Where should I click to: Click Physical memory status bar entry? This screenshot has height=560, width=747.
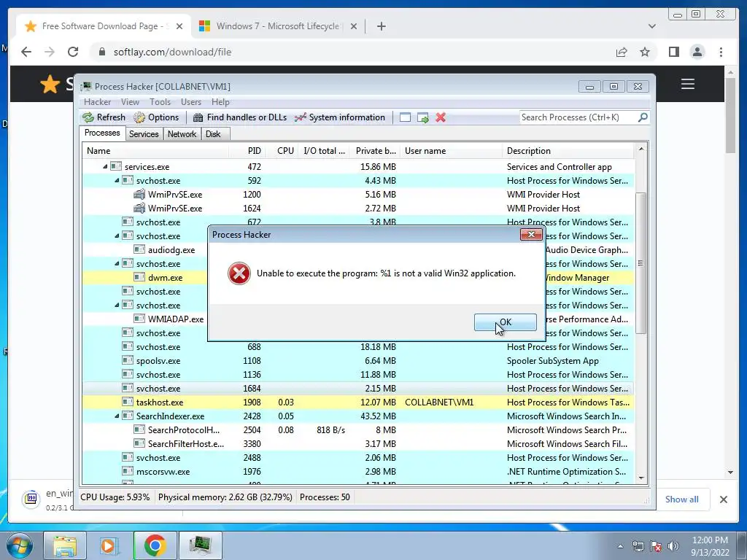(225, 497)
